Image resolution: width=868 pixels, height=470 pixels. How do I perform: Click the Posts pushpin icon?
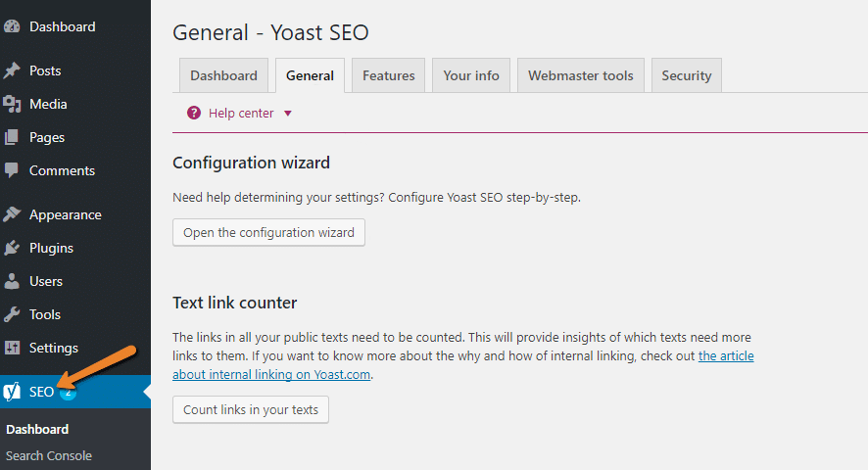click(12, 70)
